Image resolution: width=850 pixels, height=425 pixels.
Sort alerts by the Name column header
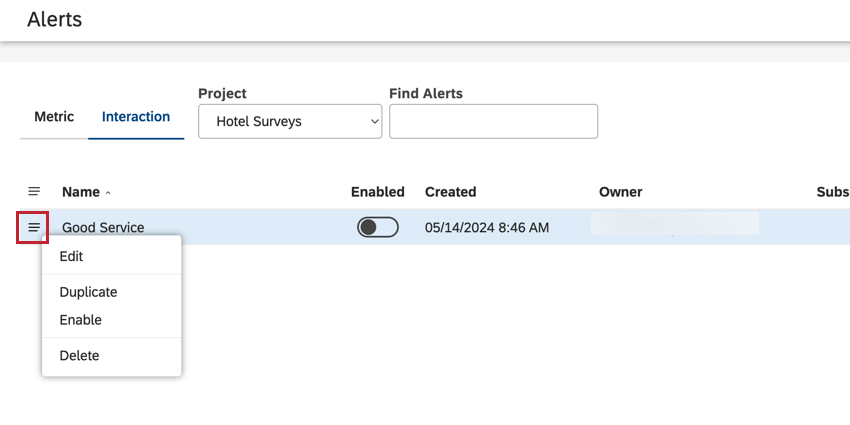point(81,192)
